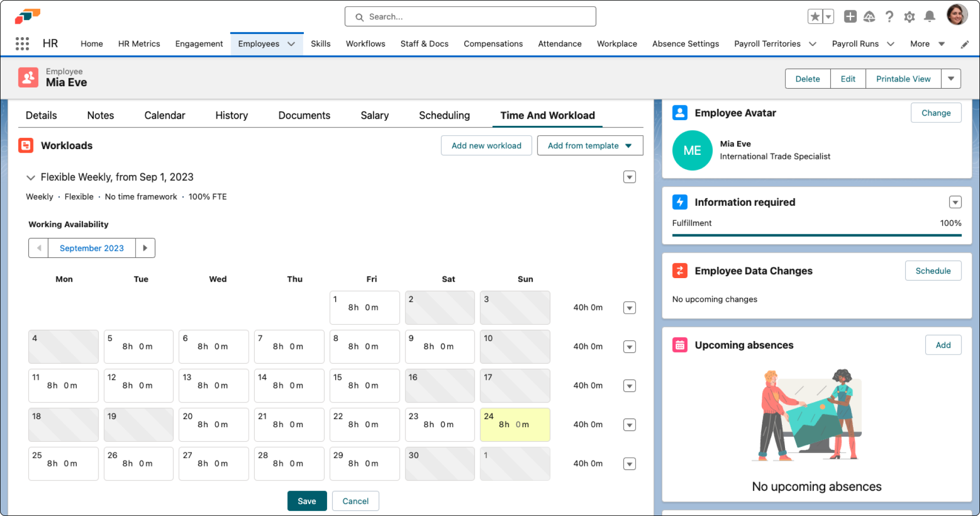This screenshot has height=516, width=980.
Task: Click inside the Search field
Action: 469,16
